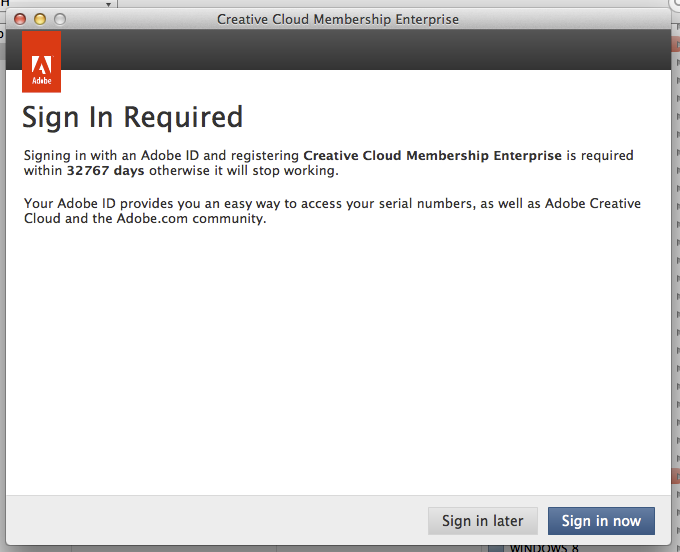The height and width of the screenshot is (552, 680).
Task: Select the WINDOWS 8 item behind the dialog
Action: tap(545, 547)
